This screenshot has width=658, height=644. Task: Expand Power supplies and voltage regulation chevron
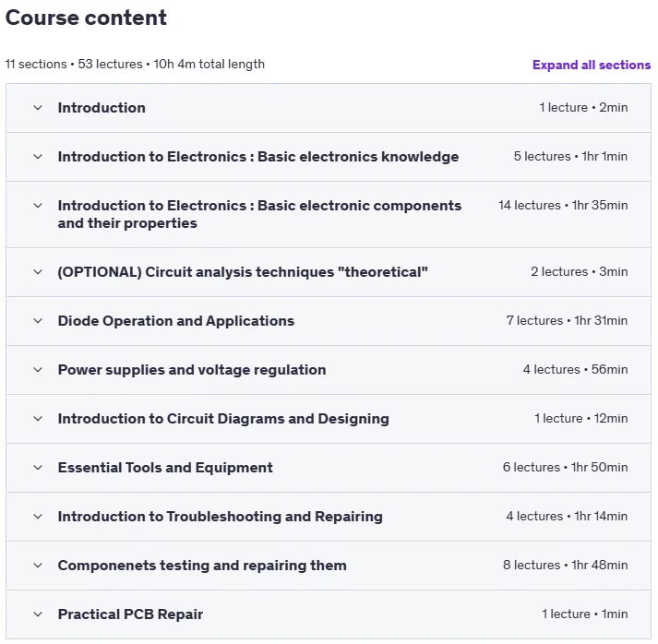click(x=38, y=370)
